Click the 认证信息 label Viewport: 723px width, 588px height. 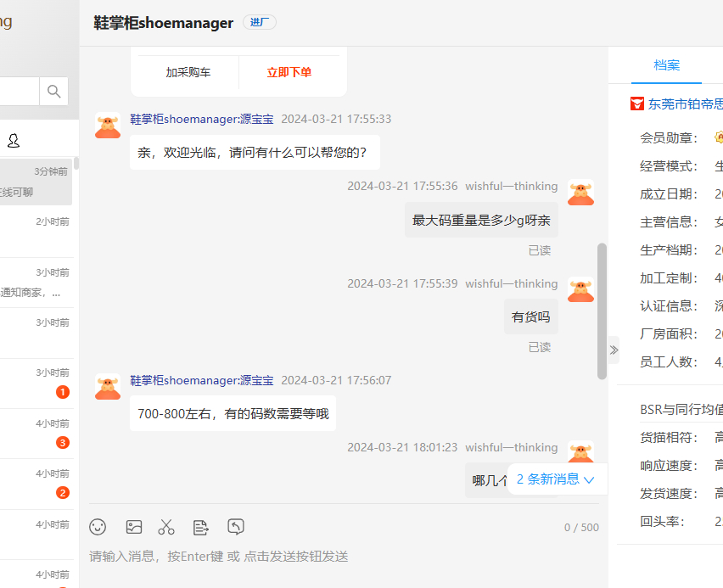click(669, 305)
